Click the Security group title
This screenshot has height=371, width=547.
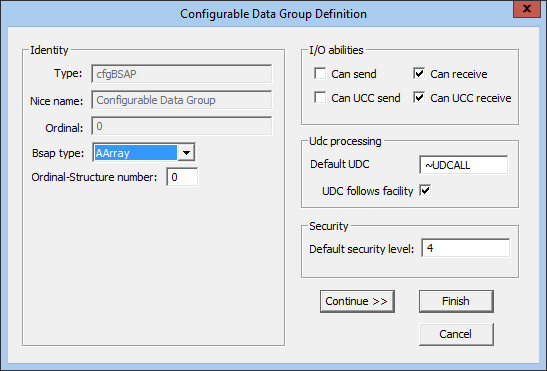(x=329, y=226)
